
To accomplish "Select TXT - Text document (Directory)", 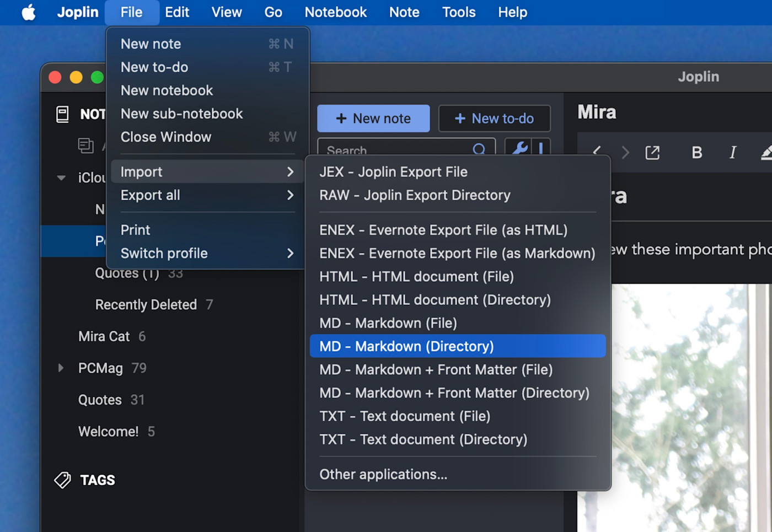I will 458,439.
